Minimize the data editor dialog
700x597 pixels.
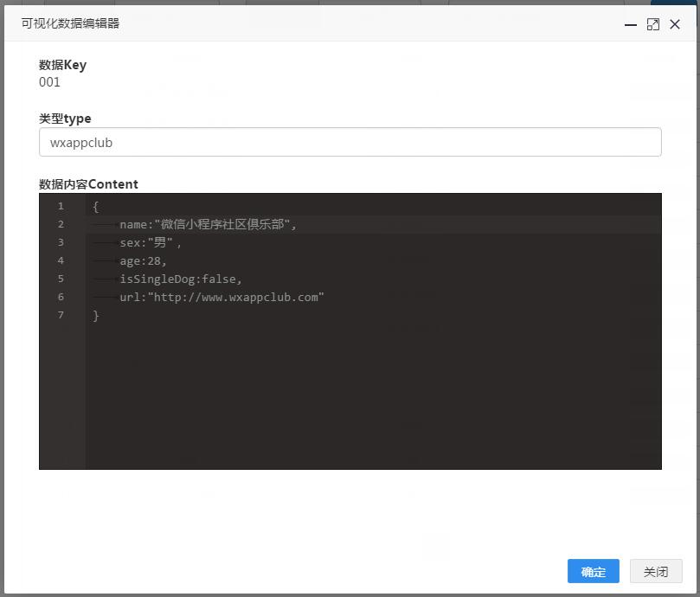(631, 25)
